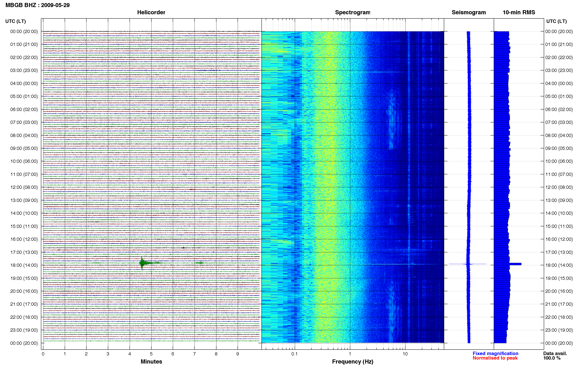This screenshot has width=588, height=368.
Task: Click the minute 9 tick on Minutes axis
Action: point(238,354)
